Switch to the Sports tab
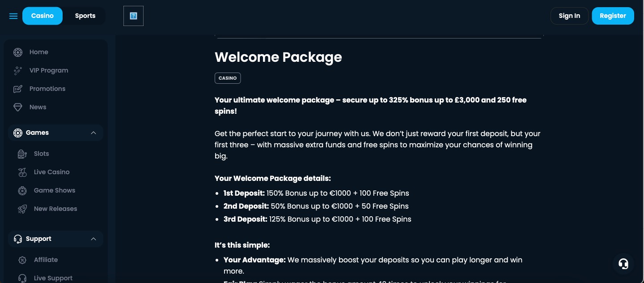The image size is (644, 283). pyautogui.click(x=85, y=16)
